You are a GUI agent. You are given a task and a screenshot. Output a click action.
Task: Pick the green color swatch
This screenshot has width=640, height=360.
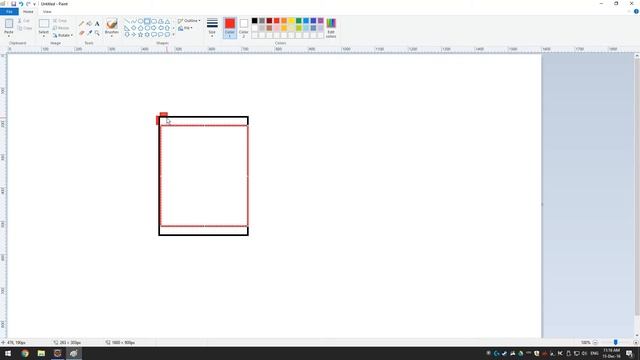tap(299, 21)
